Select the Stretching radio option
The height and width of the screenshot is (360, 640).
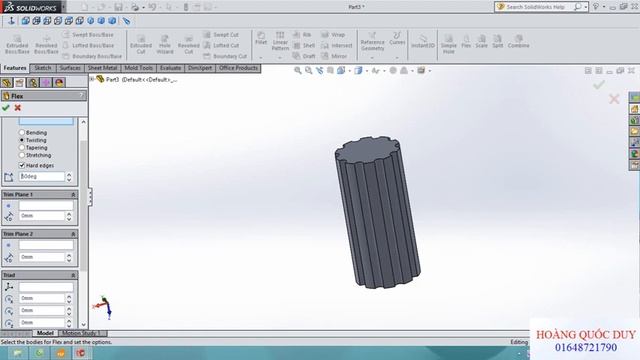pos(22,155)
